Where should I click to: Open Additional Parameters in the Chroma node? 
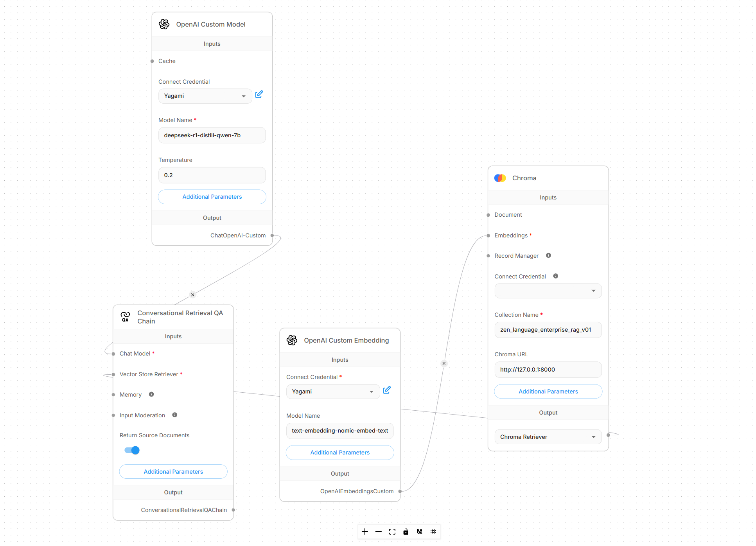(548, 392)
